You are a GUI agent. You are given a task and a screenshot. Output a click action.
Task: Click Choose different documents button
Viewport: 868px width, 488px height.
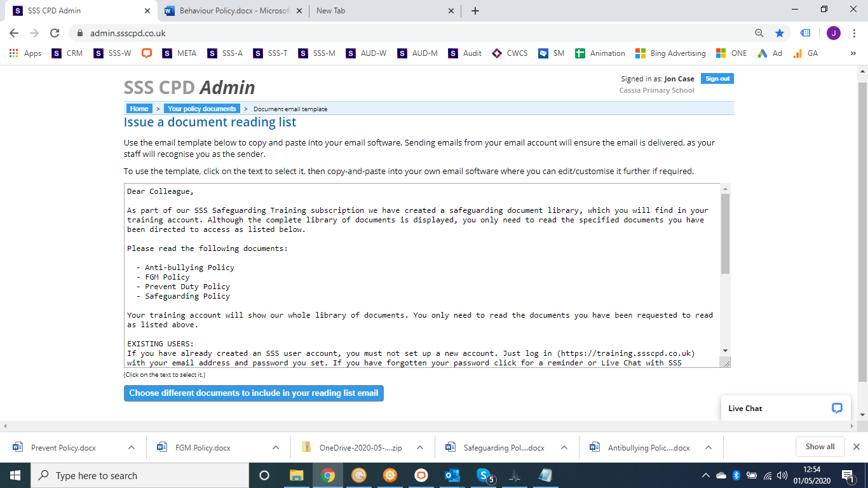tap(254, 393)
